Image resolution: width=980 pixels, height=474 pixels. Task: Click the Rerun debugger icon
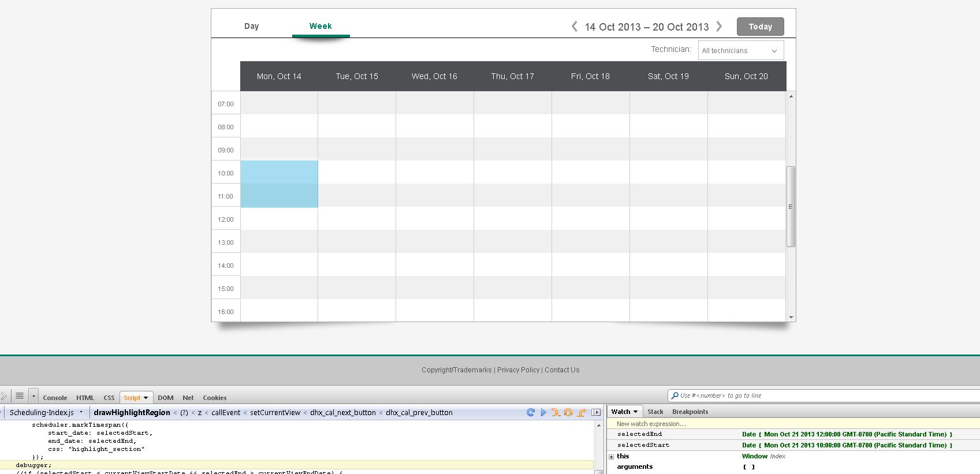click(x=531, y=412)
